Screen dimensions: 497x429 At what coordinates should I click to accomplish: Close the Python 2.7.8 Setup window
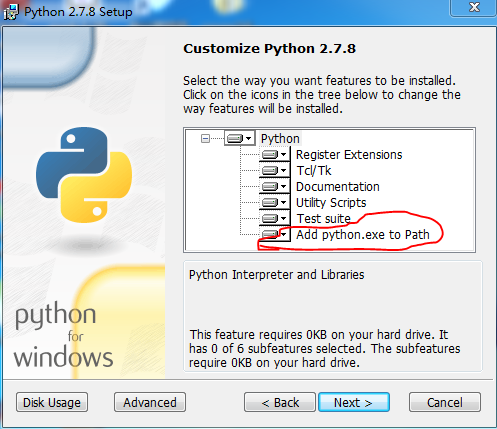pos(473,7)
